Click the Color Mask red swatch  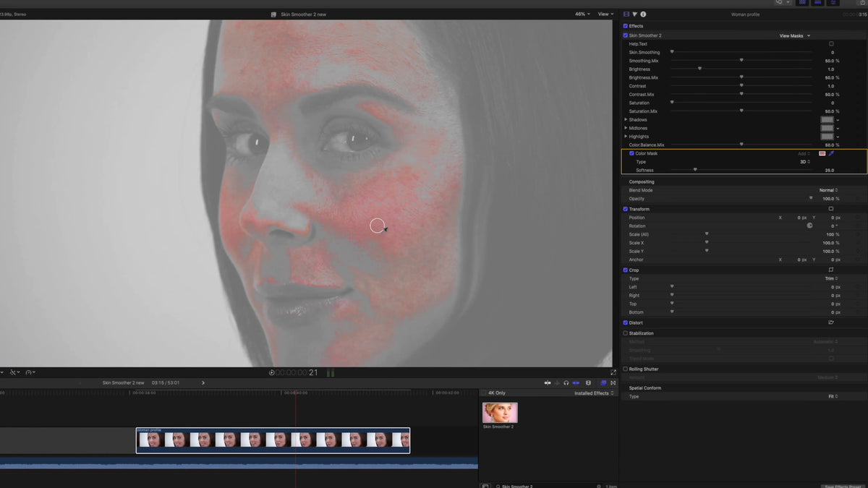click(x=822, y=153)
